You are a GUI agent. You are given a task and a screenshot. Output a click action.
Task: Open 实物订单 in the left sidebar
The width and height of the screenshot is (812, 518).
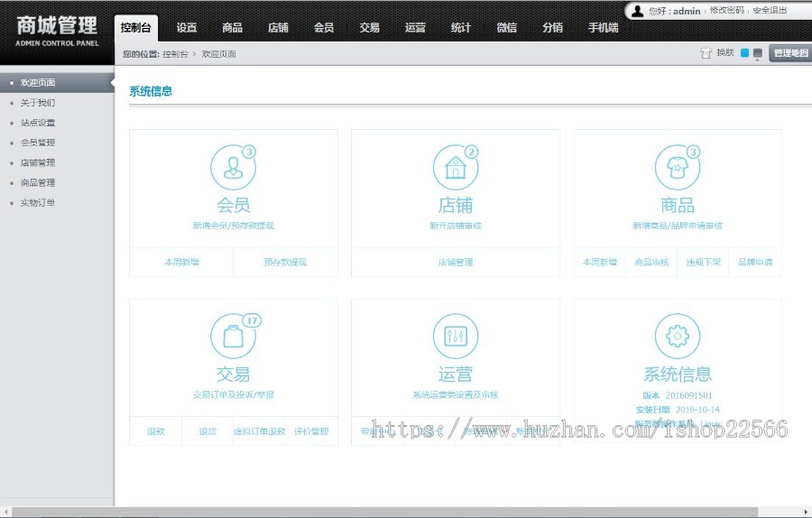coord(38,203)
